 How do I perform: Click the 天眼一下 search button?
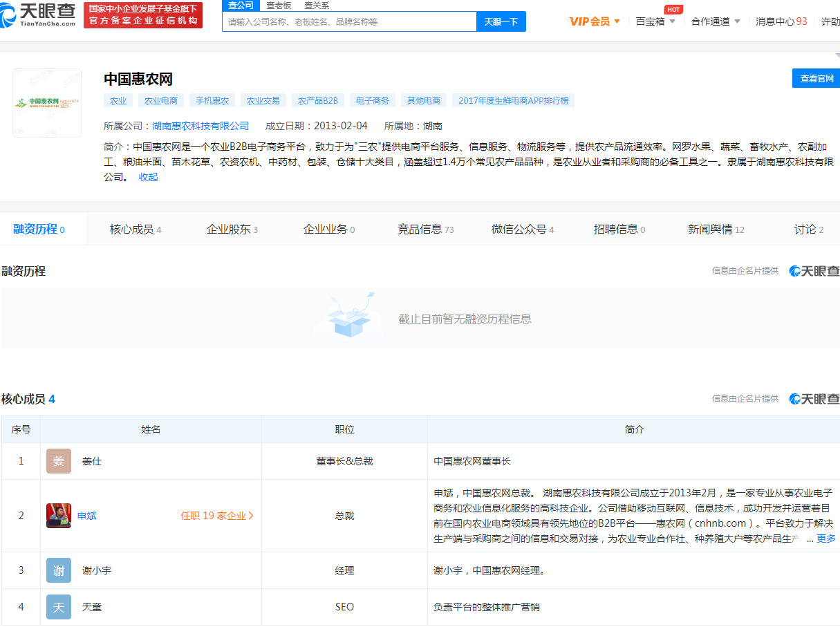[x=501, y=21]
